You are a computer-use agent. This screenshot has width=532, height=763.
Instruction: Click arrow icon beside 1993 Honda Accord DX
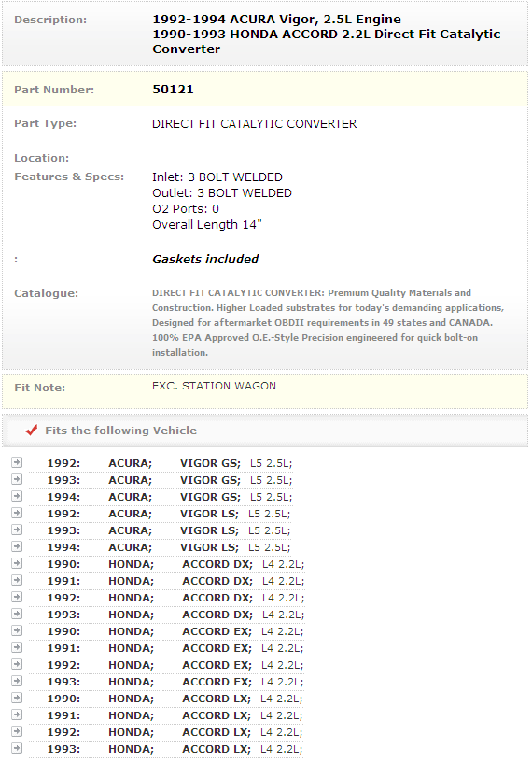[17, 614]
